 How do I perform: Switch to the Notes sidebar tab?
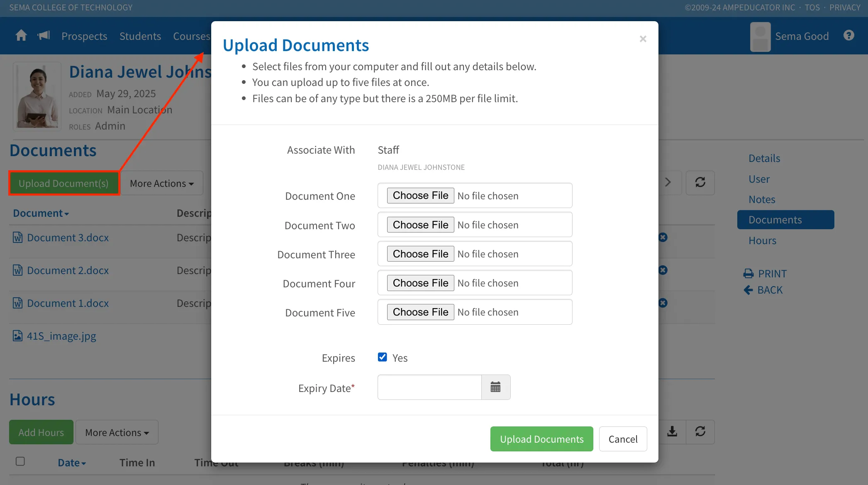click(762, 199)
